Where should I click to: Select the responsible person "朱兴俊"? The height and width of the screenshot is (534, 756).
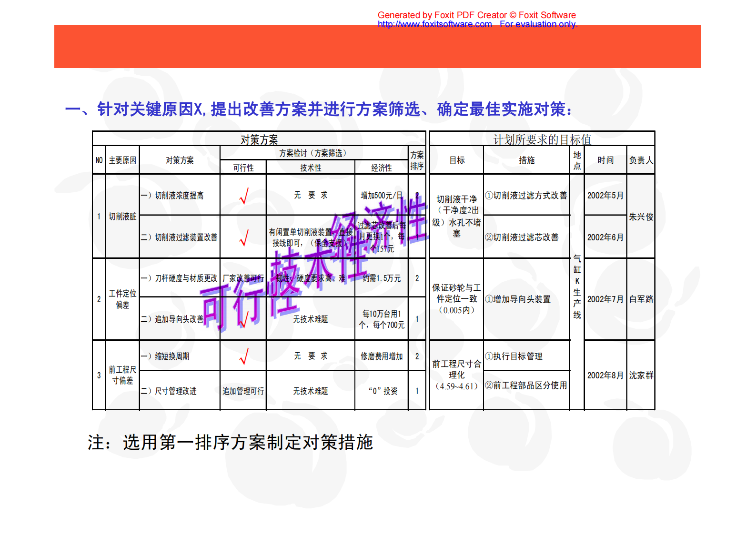pyautogui.click(x=641, y=217)
